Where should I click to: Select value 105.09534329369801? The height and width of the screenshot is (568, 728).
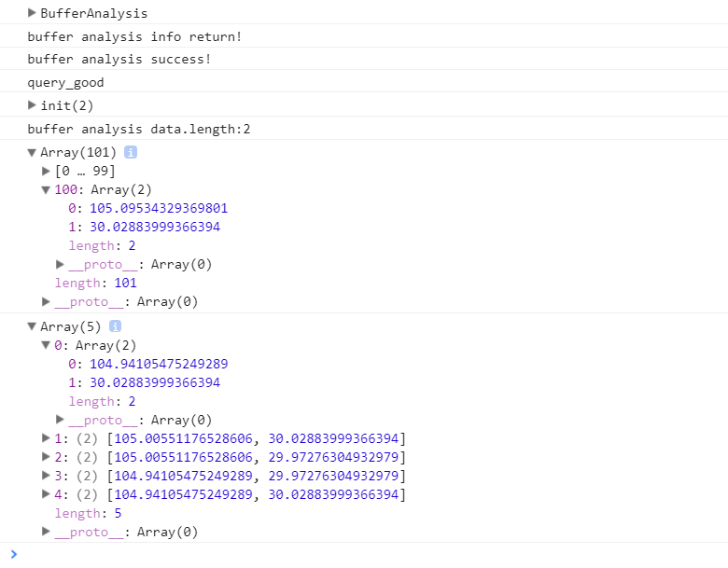(x=159, y=208)
